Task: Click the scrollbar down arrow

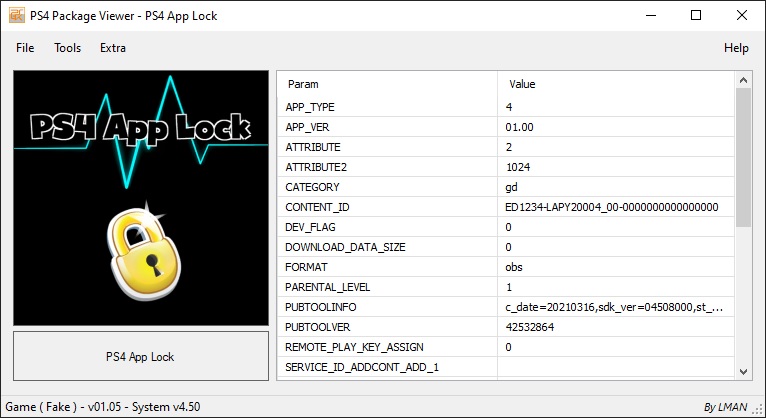Action: pyautogui.click(x=743, y=372)
